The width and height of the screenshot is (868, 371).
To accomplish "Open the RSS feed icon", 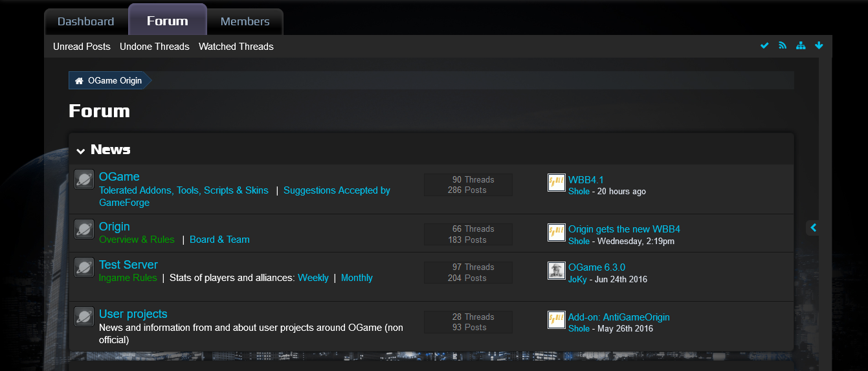I will point(783,45).
